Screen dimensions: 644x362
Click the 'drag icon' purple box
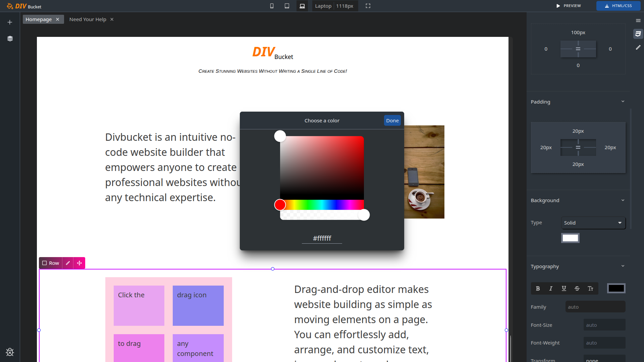click(198, 306)
